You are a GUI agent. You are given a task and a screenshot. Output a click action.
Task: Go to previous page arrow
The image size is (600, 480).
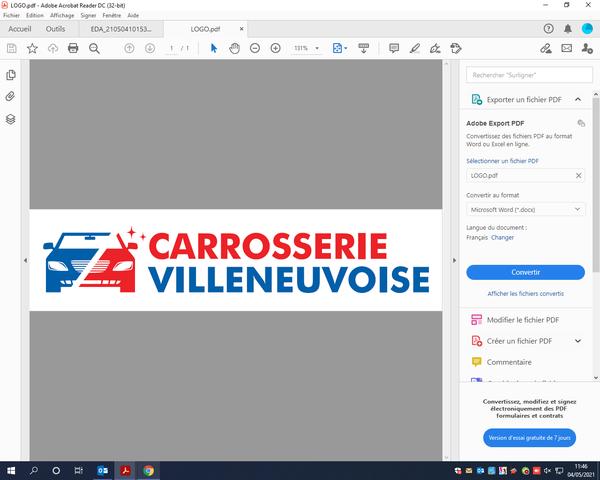[x=129, y=48]
